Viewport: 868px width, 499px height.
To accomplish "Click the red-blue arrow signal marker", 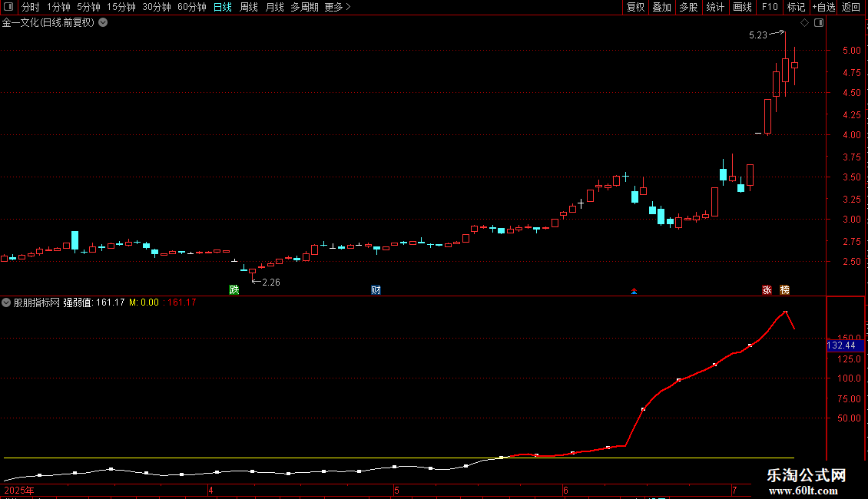I will pyautogui.click(x=634, y=291).
